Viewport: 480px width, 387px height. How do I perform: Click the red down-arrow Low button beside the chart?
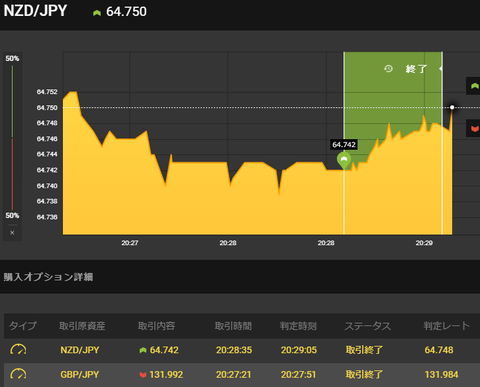pos(474,128)
